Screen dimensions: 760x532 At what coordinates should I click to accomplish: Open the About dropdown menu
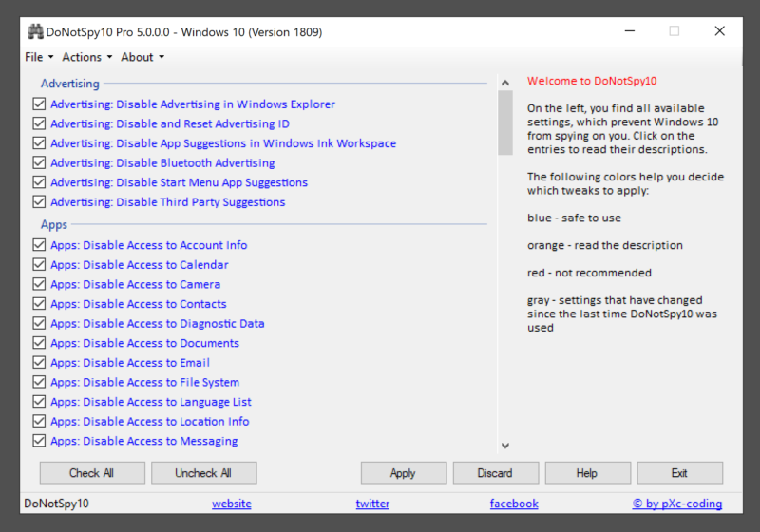(142, 57)
